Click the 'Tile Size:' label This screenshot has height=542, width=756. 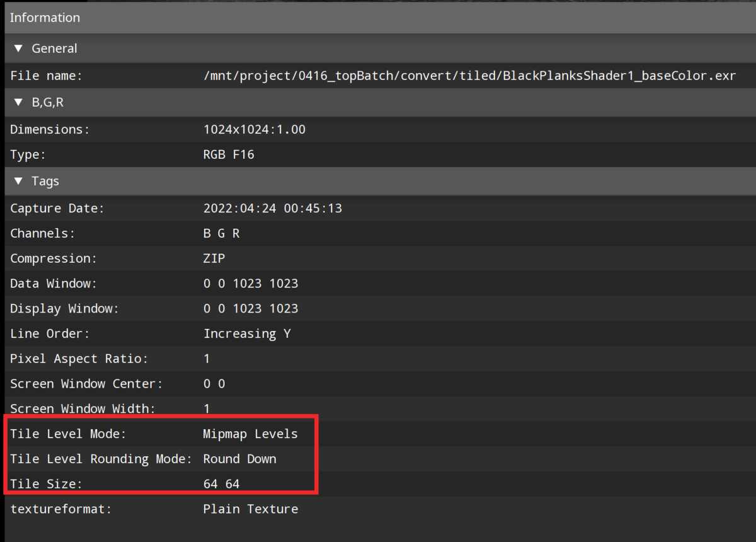(x=46, y=484)
